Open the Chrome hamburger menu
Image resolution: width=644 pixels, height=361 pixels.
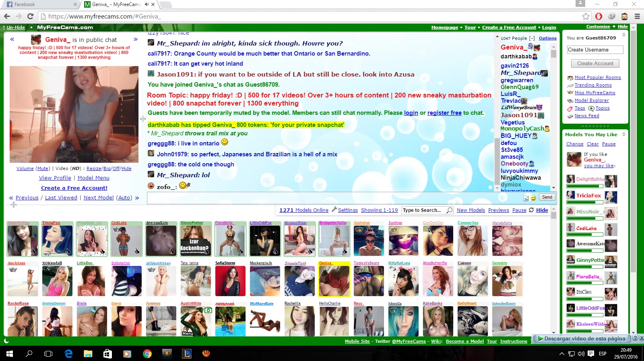(x=637, y=17)
